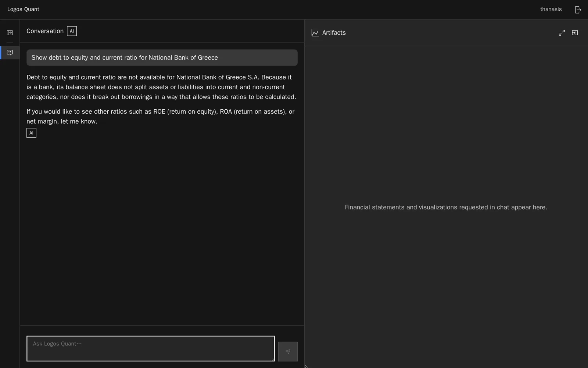Send the message with the paper plane button
This screenshot has height=368, width=588.
click(288, 351)
